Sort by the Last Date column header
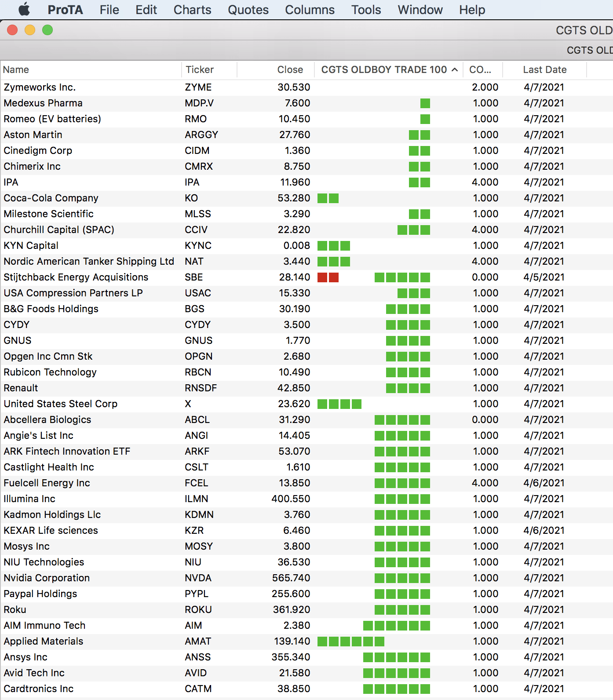Screen dimensions: 613x700 click(x=544, y=69)
